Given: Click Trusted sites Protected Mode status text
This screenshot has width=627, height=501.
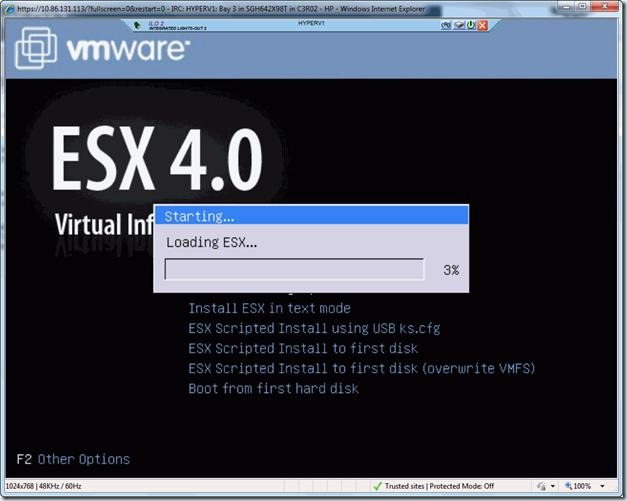Looking at the screenshot, I should click(439, 486).
